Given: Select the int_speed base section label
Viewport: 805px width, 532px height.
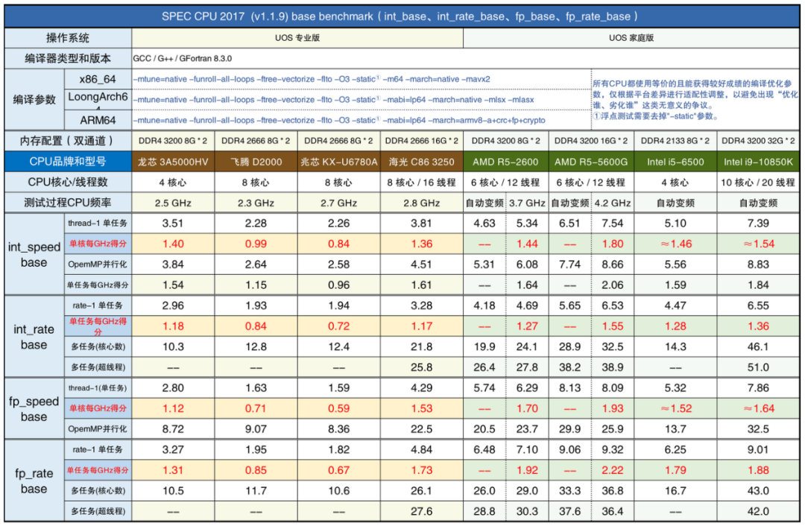Looking at the screenshot, I should [x=34, y=255].
